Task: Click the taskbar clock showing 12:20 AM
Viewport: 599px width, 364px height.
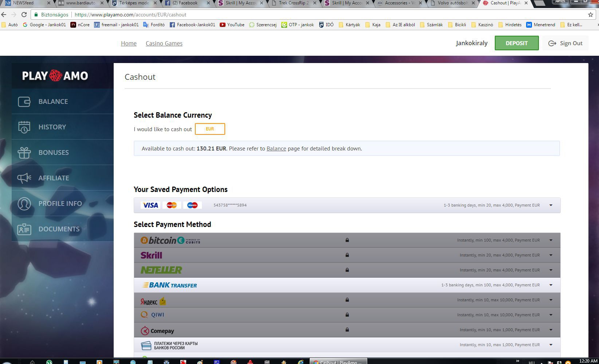Action: (588, 361)
